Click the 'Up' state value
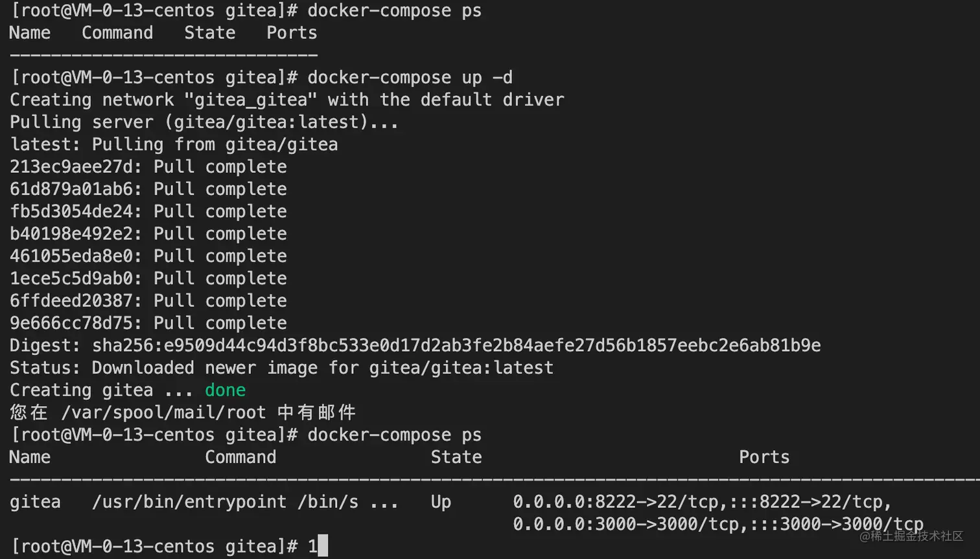This screenshot has width=980, height=559. [x=441, y=502]
